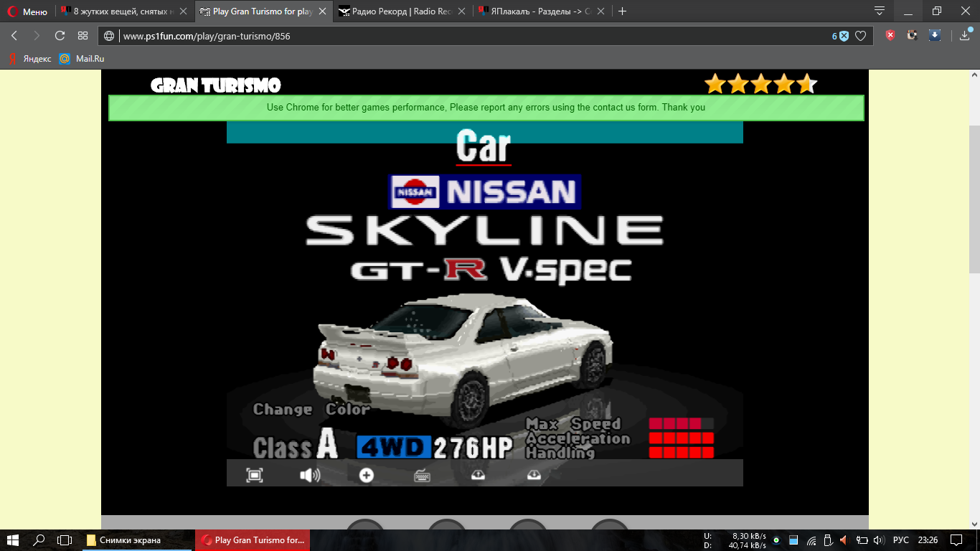The width and height of the screenshot is (980, 551).
Task: Click the Car heading in the game
Action: [x=484, y=146]
